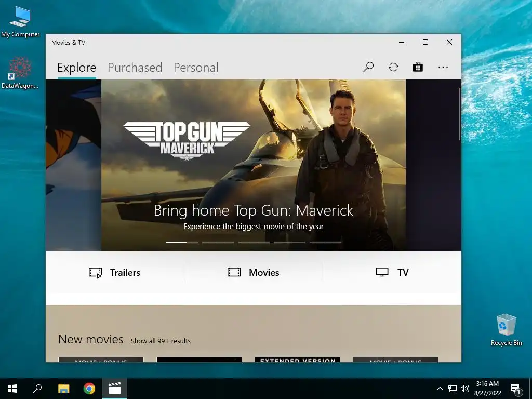Click the TV monitor icon
Viewport: 532px width, 399px height.
382,272
